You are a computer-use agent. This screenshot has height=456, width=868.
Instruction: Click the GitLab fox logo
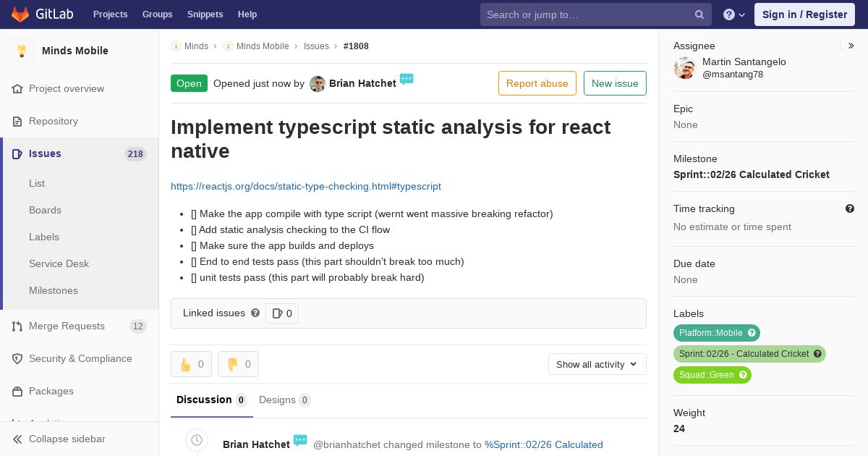(x=20, y=14)
